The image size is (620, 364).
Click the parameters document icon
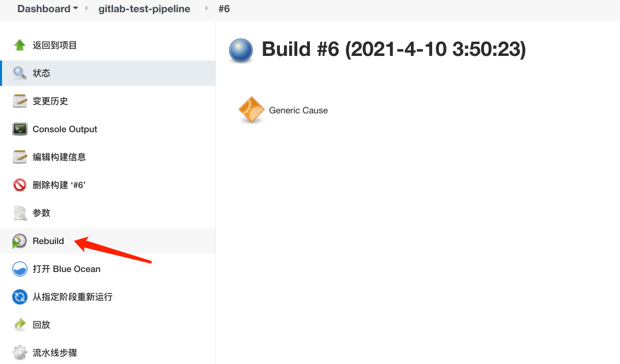click(20, 213)
